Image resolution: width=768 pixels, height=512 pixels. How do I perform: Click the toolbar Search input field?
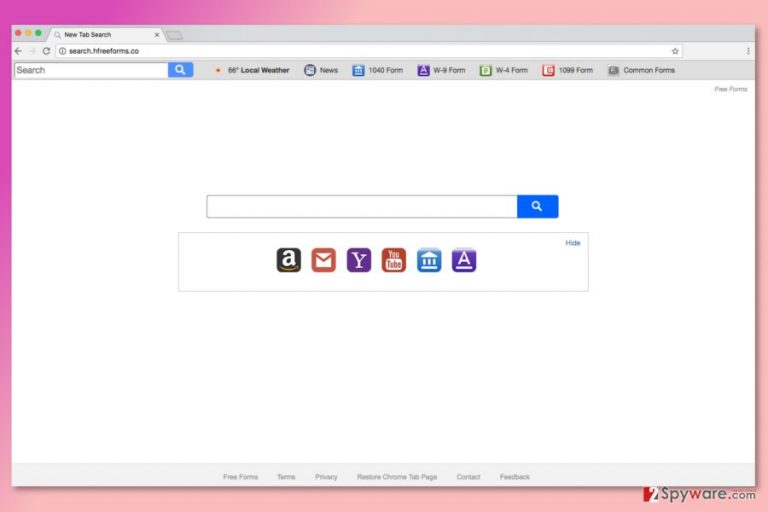[x=91, y=70]
